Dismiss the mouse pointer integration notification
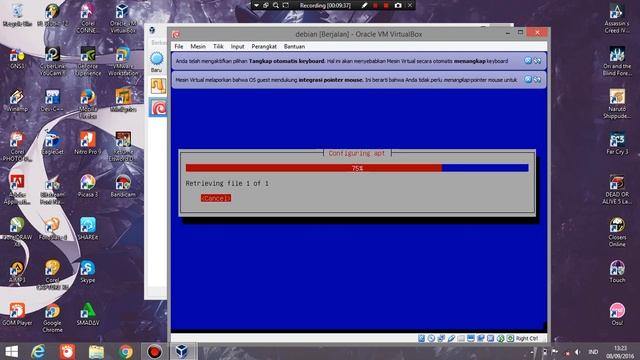640x360 pixels. (x=528, y=79)
